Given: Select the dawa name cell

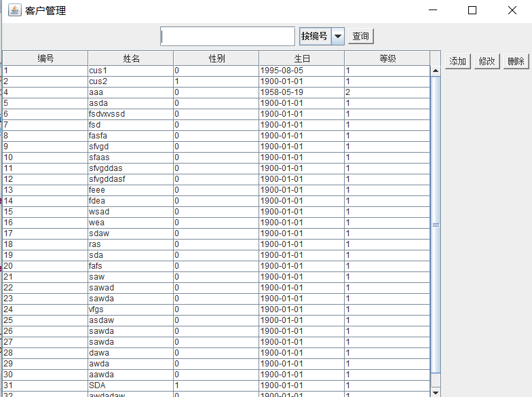Looking at the screenshot, I should click(x=130, y=353).
